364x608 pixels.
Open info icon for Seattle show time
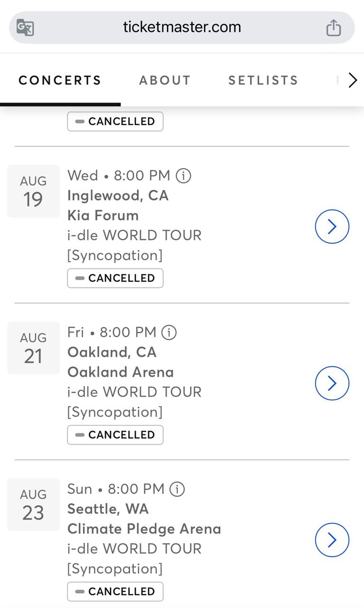pyautogui.click(x=177, y=489)
